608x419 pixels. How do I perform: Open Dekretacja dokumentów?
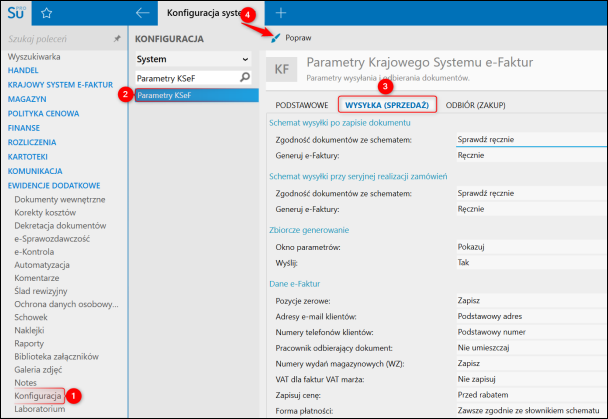pyautogui.click(x=60, y=226)
